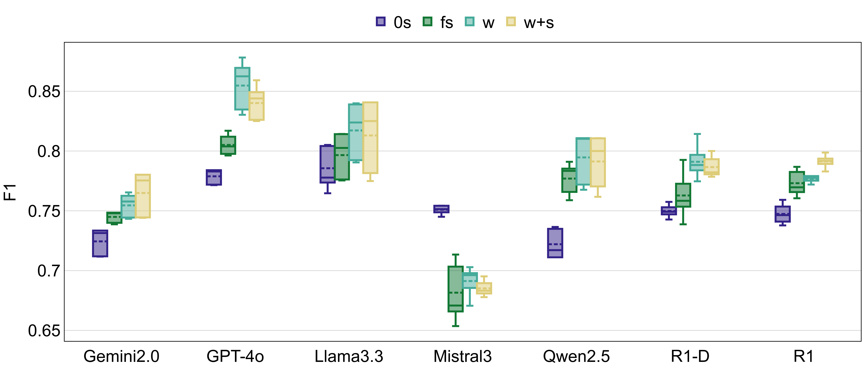Select the Mistral3 axis label
This screenshot has width=868, height=372.
(462, 356)
